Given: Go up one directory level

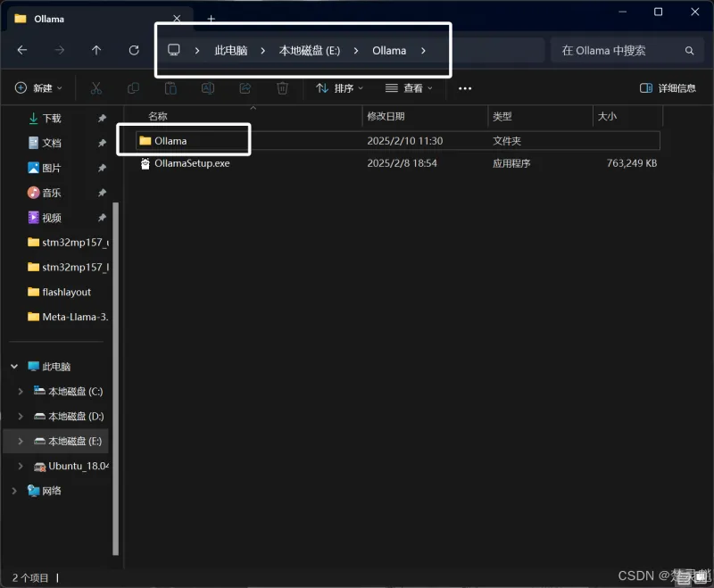Looking at the screenshot, I should click(x=96, y=51).
